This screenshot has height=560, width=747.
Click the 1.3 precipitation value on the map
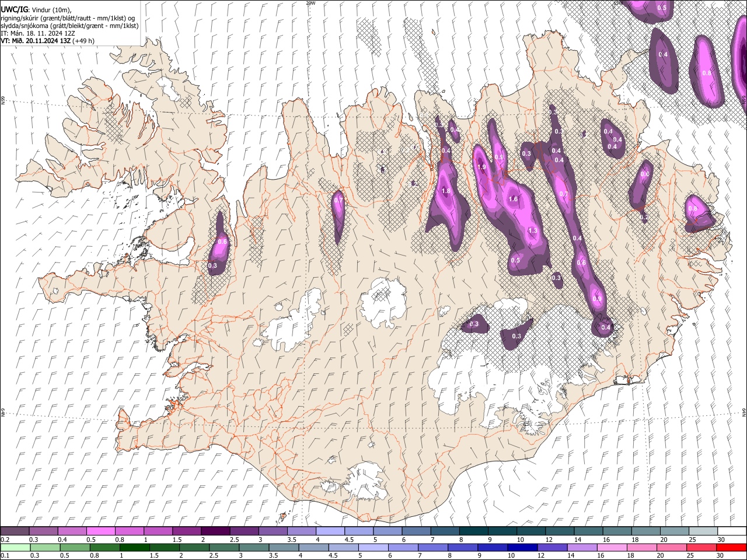(532, 231)
